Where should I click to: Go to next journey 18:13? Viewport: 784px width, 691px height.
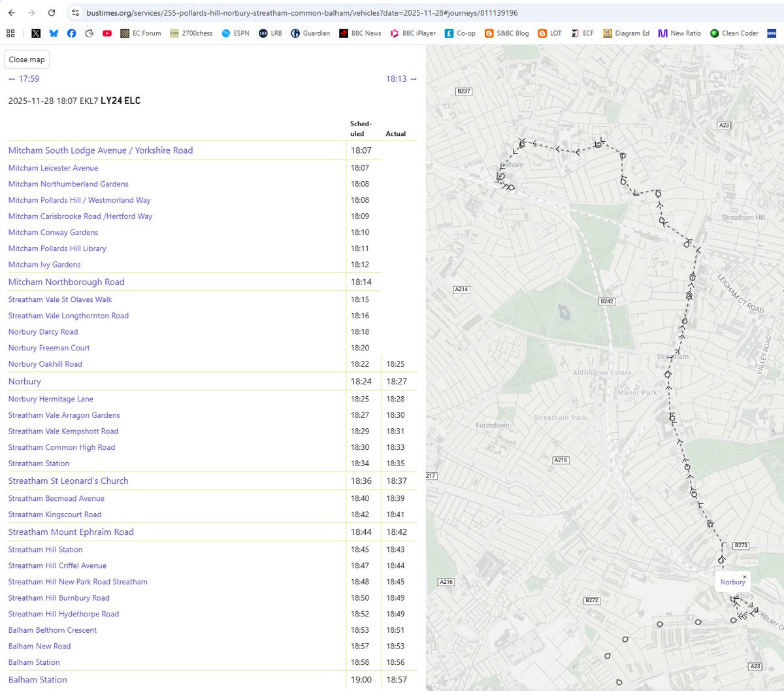click(x=401, y=78)
